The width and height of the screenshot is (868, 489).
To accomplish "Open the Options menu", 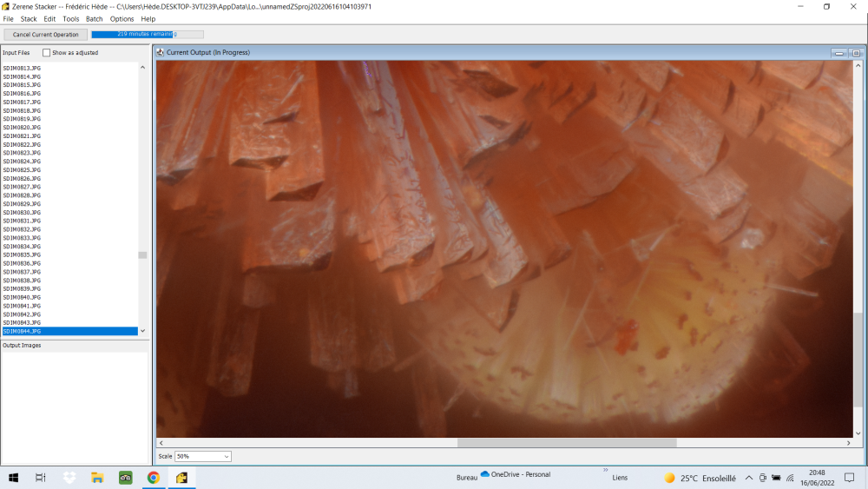I will coord(122,19).
